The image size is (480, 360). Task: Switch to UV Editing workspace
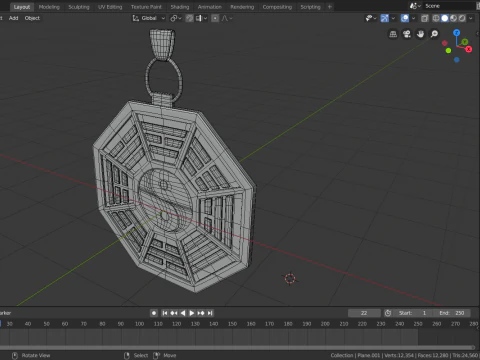[x=110, y=7]
